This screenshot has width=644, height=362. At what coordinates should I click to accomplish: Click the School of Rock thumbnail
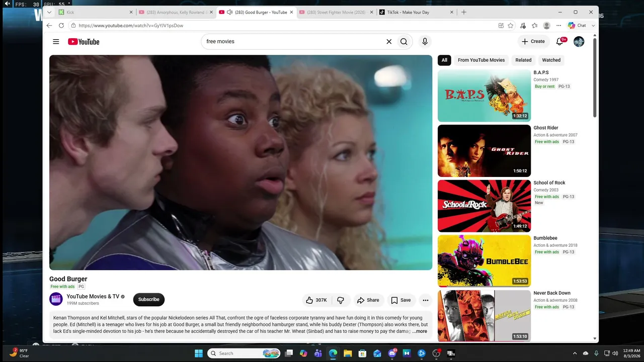pyautogui.click(x=484, y=206)
